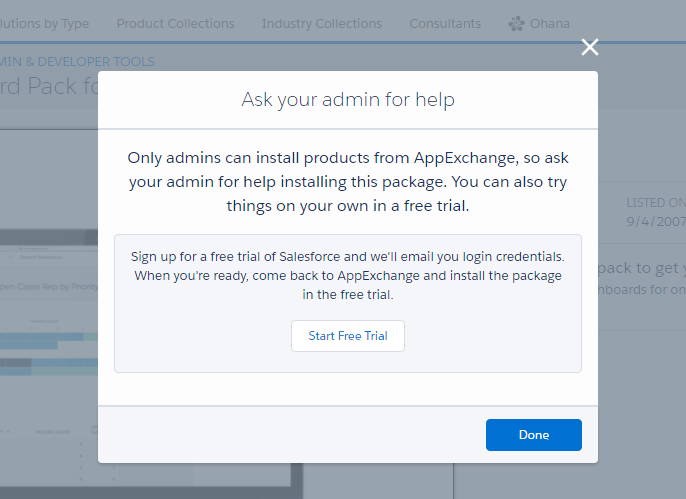Select the Consultants tab
686x499 pixels.
coord(445,23)
